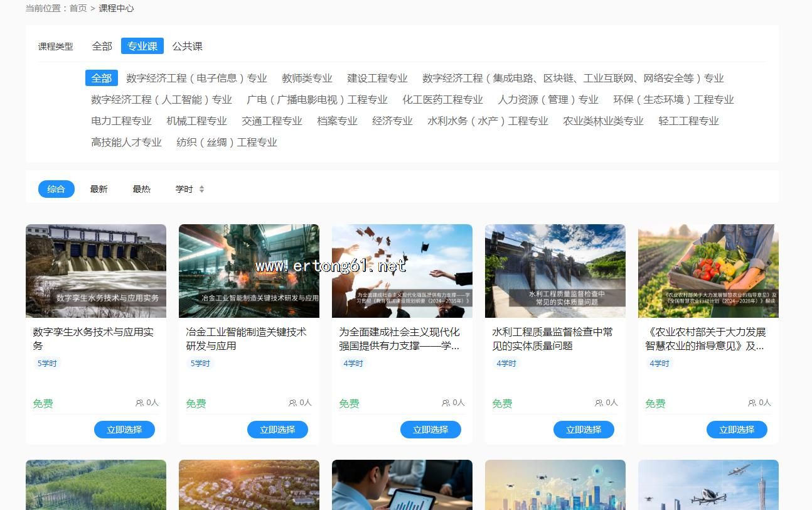Switch to 公共课 course type
Image resolution: width=812 pixels, height=510 pixels.
[x=187, y=46]
